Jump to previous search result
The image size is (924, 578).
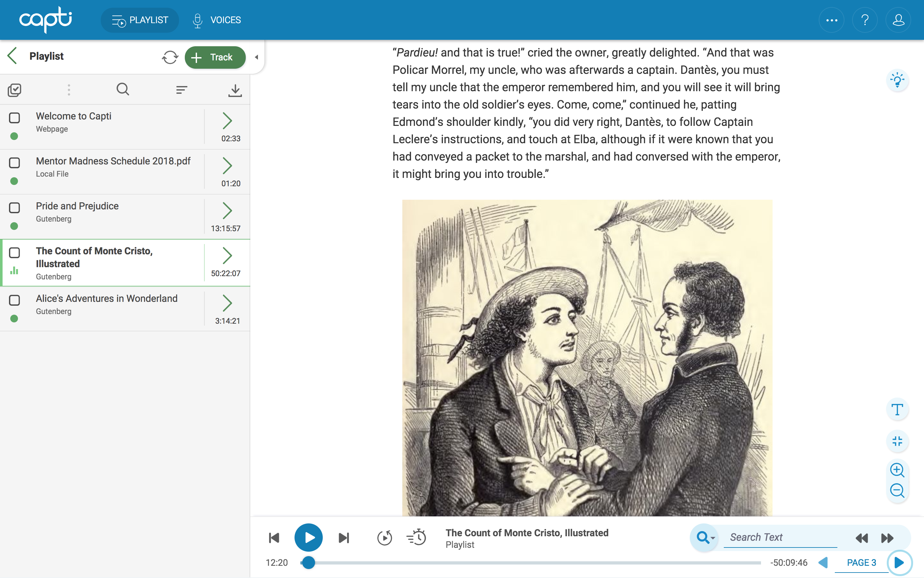(x=862, y=538)
